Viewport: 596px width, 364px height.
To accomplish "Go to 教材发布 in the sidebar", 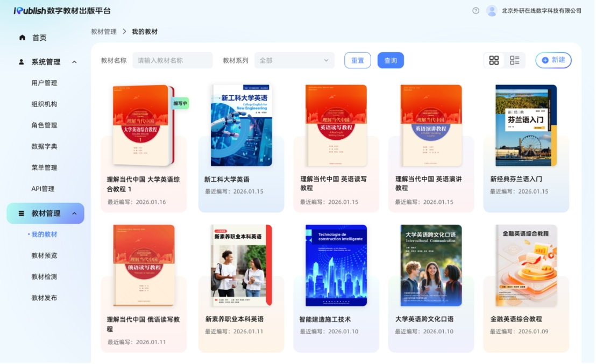I will [44, 298].
